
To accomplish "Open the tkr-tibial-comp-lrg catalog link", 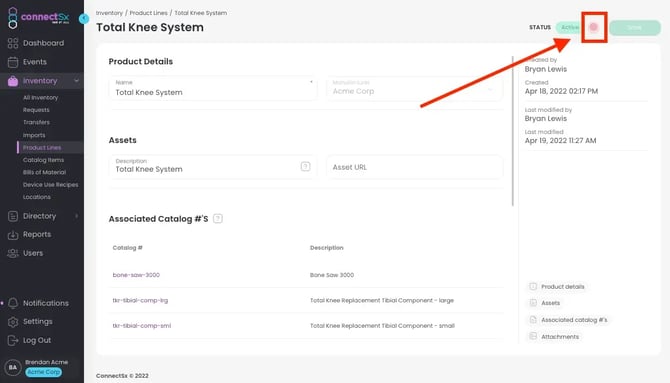I will pyautogui.click(x=140, y=301).
